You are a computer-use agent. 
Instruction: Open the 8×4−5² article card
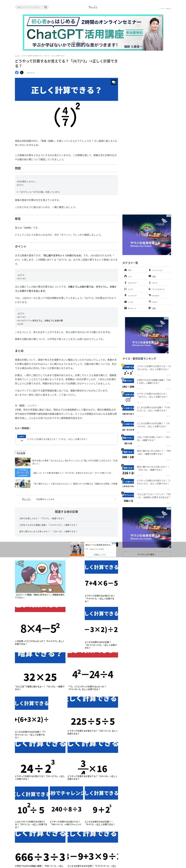pos(40,626)
